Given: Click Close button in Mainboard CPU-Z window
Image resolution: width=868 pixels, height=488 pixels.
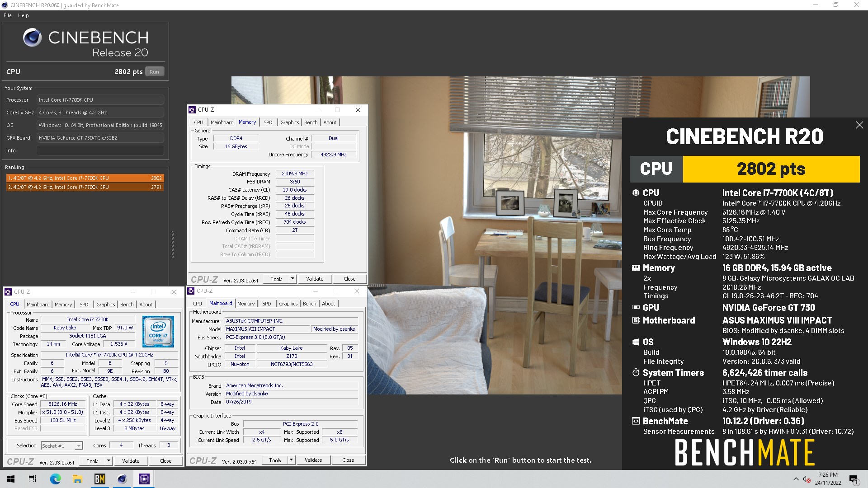Looking at the screenshot, I should click(x=348, y=460).
